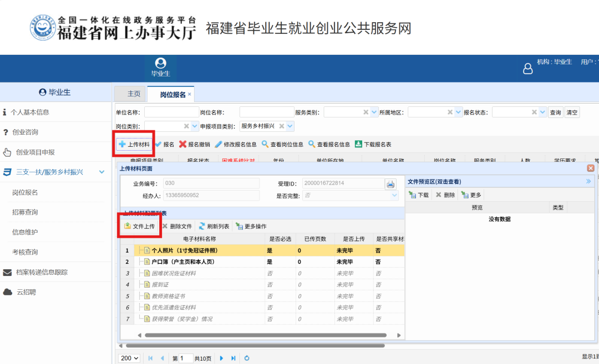599x364 pixels.
Task: Collapse the 文件预览区 panel arrows
Action: [589, 181]
